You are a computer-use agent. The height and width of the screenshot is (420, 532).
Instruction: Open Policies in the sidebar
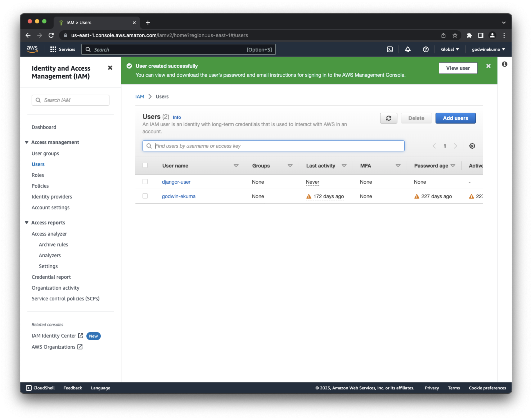[x=40, y=186]
